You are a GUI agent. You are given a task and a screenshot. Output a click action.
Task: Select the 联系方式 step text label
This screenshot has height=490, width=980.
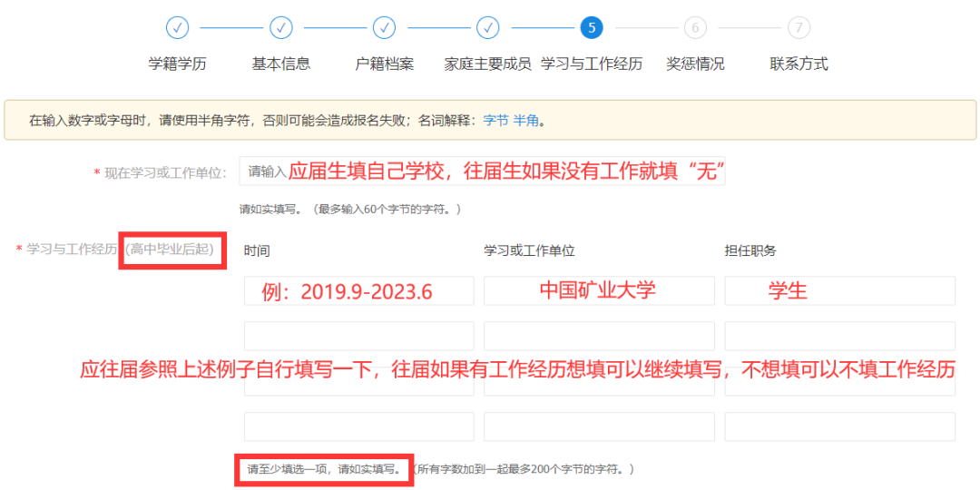click(799, 64)
